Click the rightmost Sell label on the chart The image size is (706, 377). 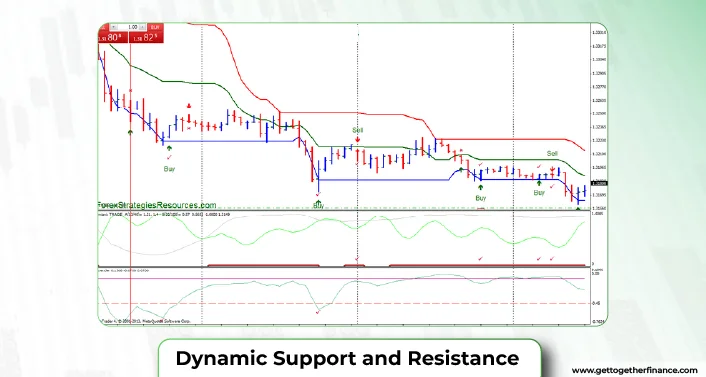pyautogui.click(x=552, y=154)
